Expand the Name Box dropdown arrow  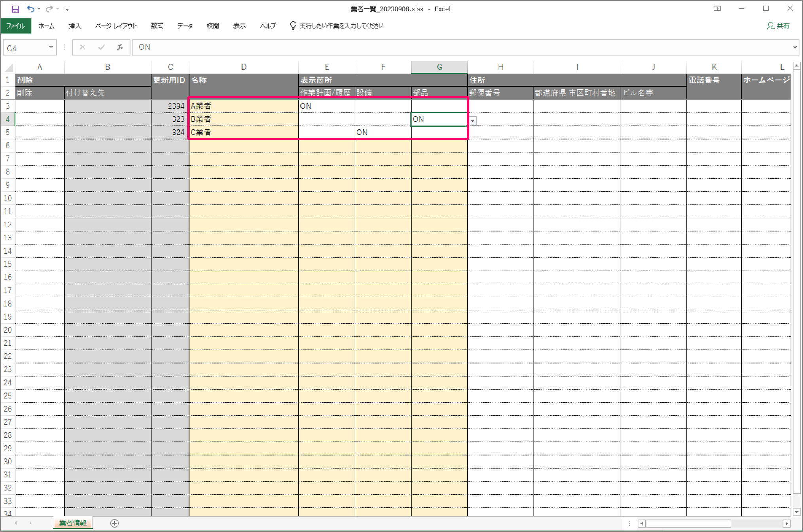pos(51,47)
